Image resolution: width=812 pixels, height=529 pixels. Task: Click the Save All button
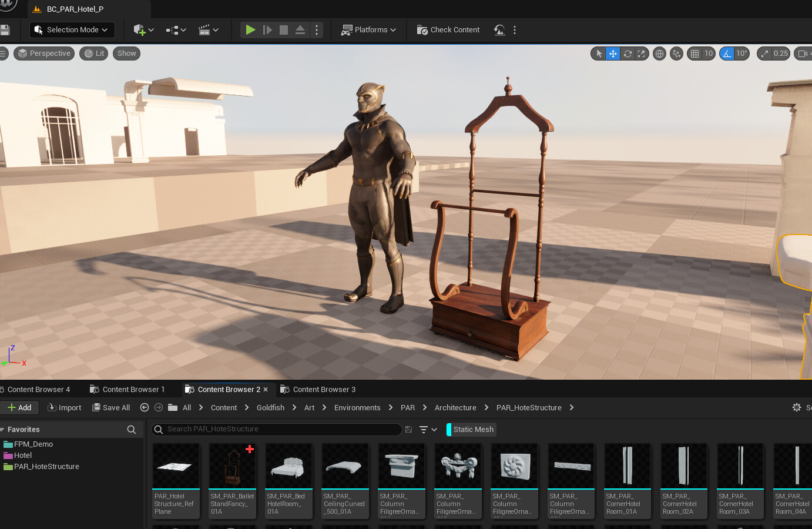(111, 408)
